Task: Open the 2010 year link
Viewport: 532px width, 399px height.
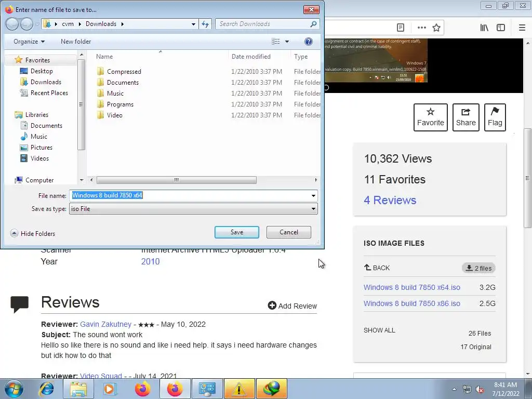Action: [x=150, y=262]
